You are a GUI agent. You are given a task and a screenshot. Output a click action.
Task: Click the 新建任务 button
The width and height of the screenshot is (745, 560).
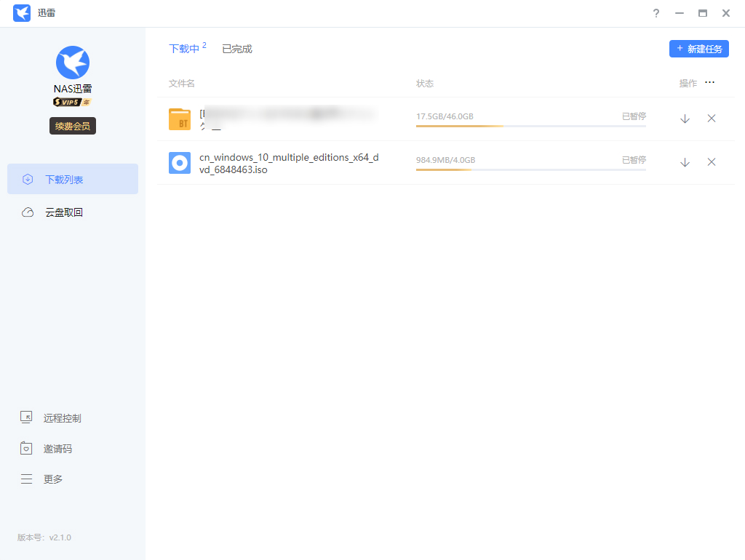coord(698,49)
